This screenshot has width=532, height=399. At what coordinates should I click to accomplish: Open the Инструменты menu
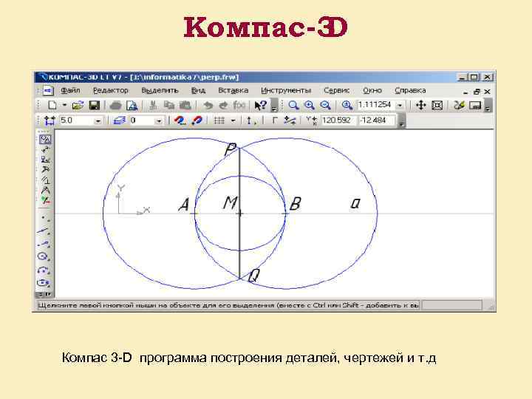click(286, 91)
